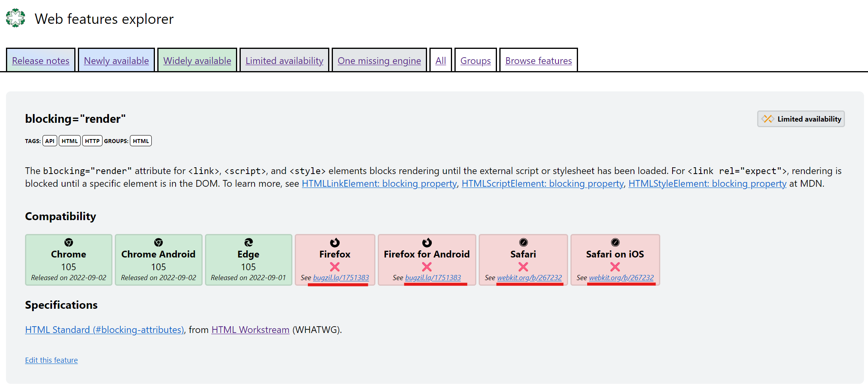Image resolution: width=868 pixels, height=389 pixels.
Task: Open Browse features
Action: pos(538,60)
